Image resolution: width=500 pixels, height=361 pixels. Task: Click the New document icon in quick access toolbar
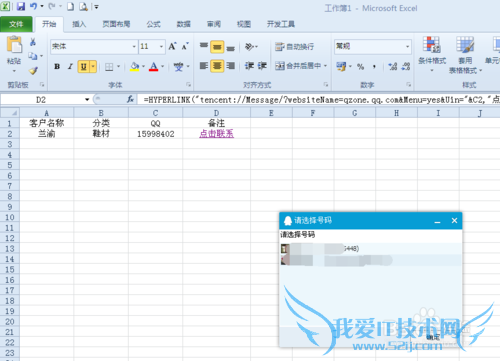70,6
